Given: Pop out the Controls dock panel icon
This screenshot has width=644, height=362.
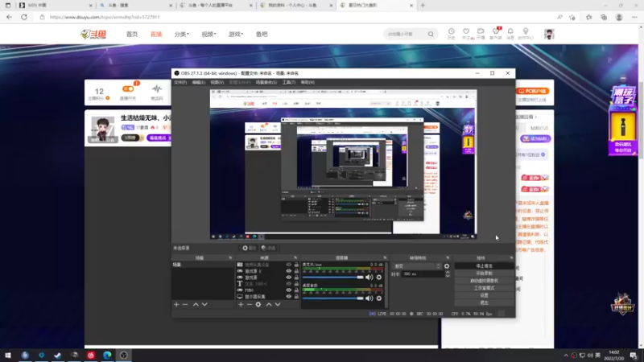Looking at the screenshot, I should click(511, 257).
